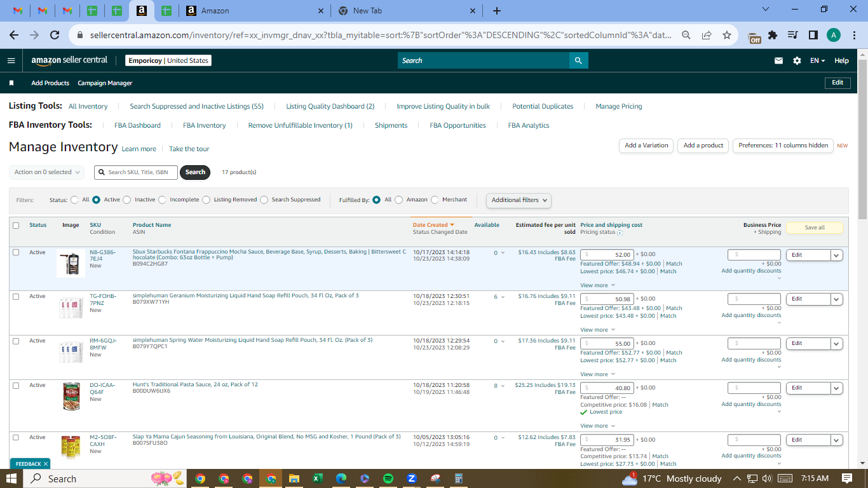Image resolution: width=868 pixels, height=488 pixels.
Task: Open a new browser tab with plus
Action: [497, 11]
